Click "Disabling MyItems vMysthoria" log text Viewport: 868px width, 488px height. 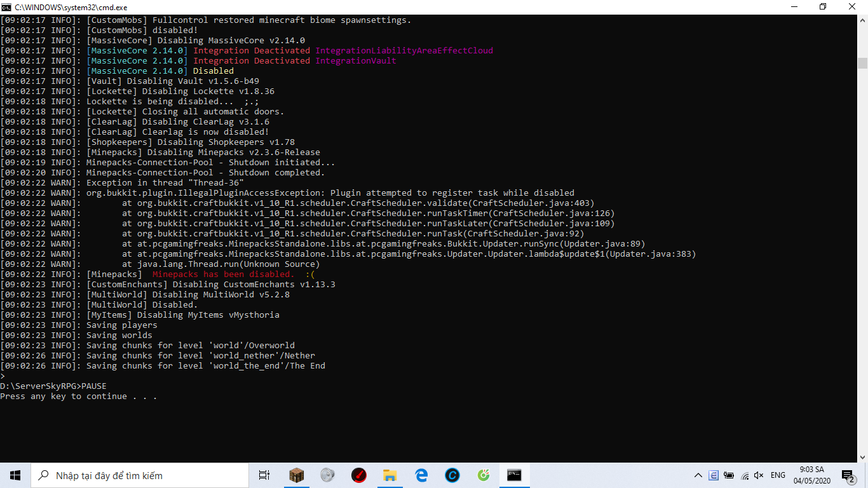point(208,315)
